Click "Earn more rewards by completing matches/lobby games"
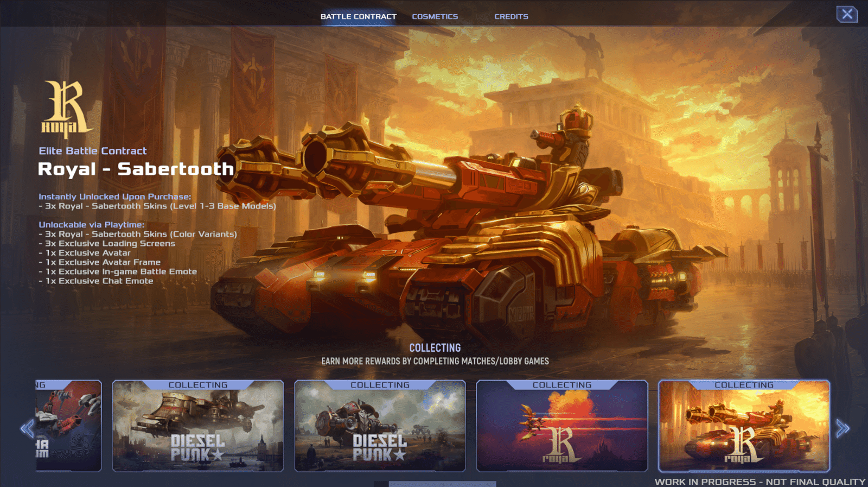 point(435,362)
